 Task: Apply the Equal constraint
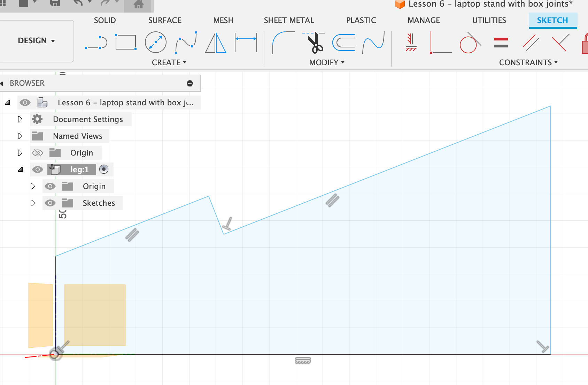tap(501, 43)
